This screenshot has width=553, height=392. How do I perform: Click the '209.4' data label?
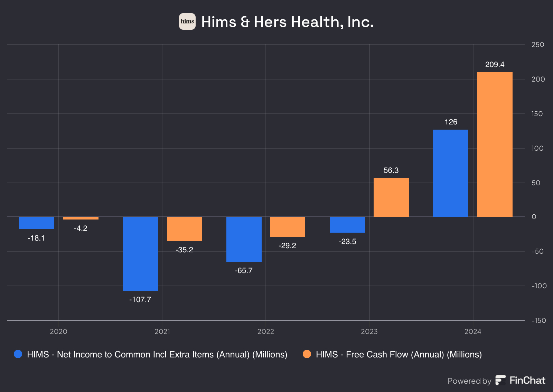pyautogui.click(x=495, y=65)
